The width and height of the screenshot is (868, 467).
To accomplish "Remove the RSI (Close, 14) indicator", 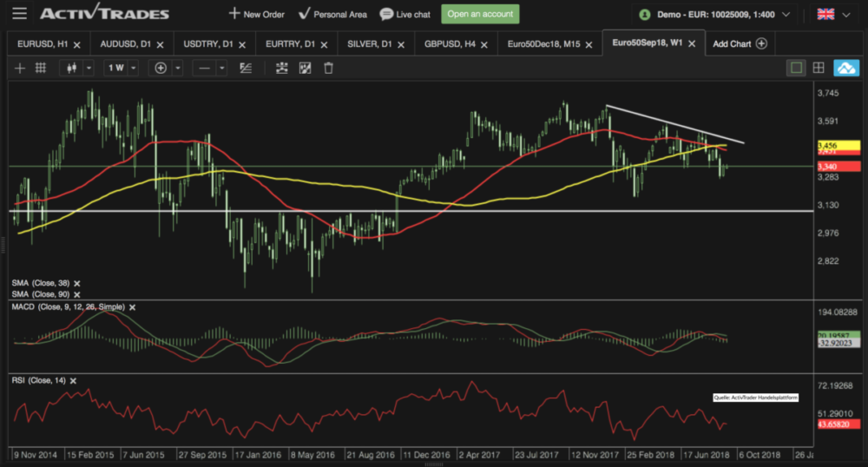I will [73, 381].
